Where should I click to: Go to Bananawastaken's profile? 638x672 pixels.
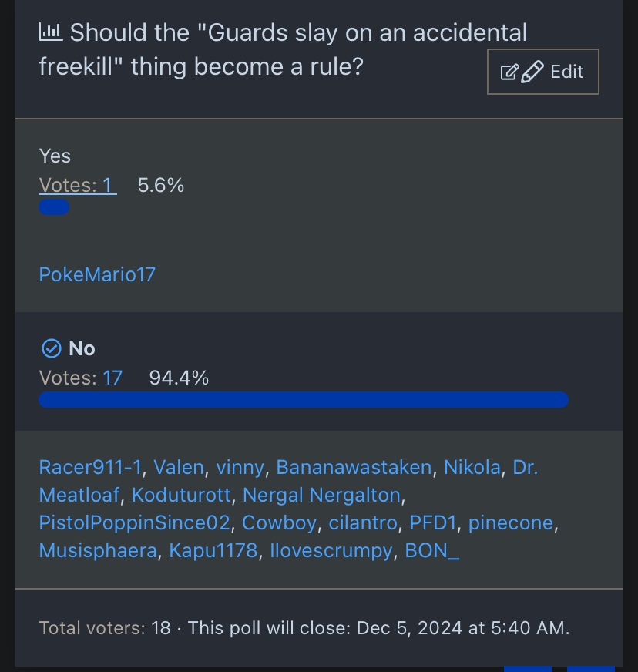point(354,467)
